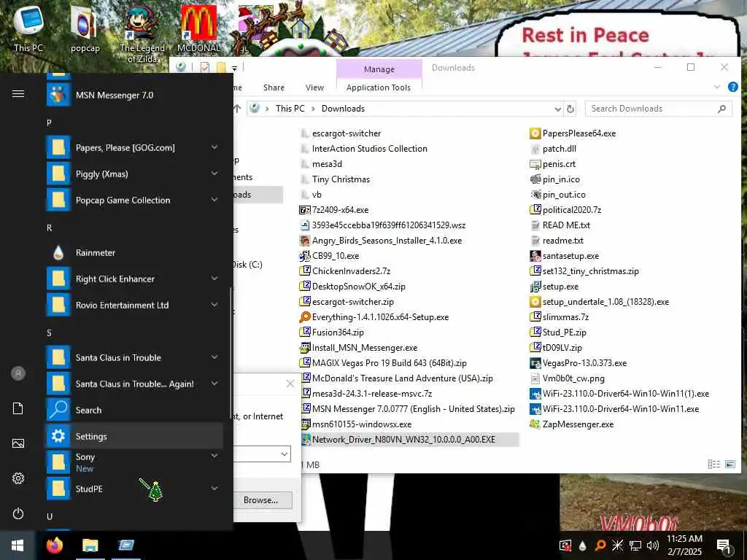The width and height of the screenshot is (747, 560).
Task: Click the Explorer help question mark icon
Action: 732,87
